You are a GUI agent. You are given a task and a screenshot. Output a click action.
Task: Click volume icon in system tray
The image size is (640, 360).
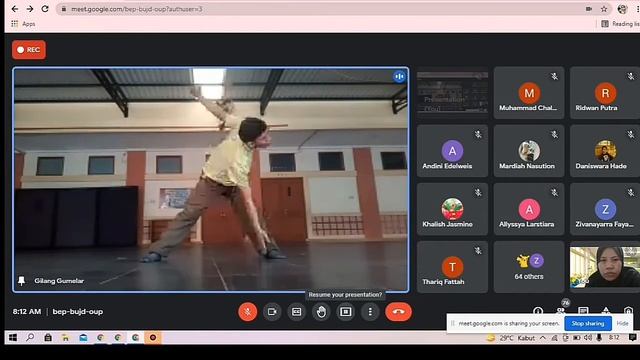coord(588,338)
